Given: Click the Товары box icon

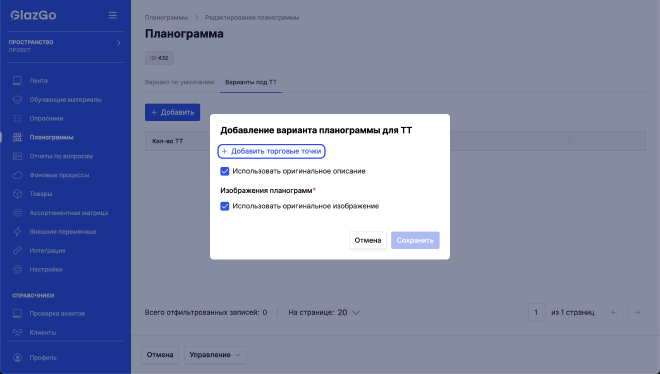Looking at the screenshot, I should [x=17, y=194].
